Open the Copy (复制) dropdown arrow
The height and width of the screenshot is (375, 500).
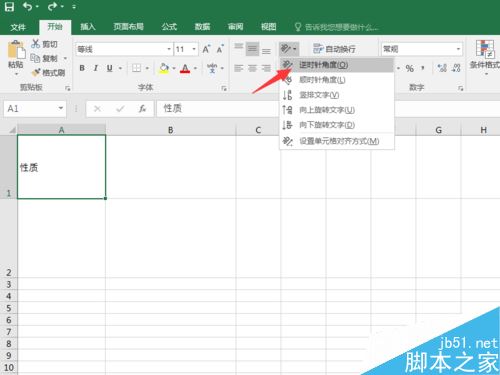coord(65,58)
